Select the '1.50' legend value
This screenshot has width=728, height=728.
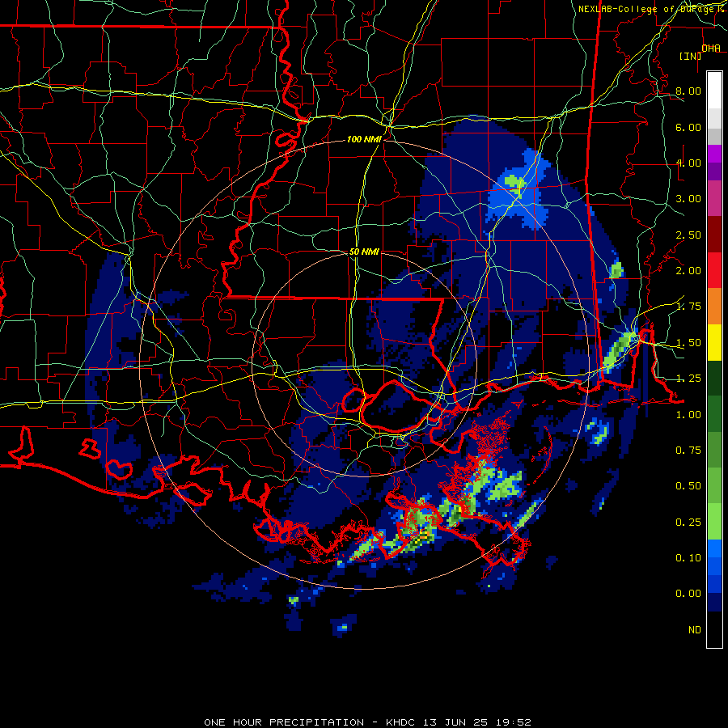coord(688,343)
